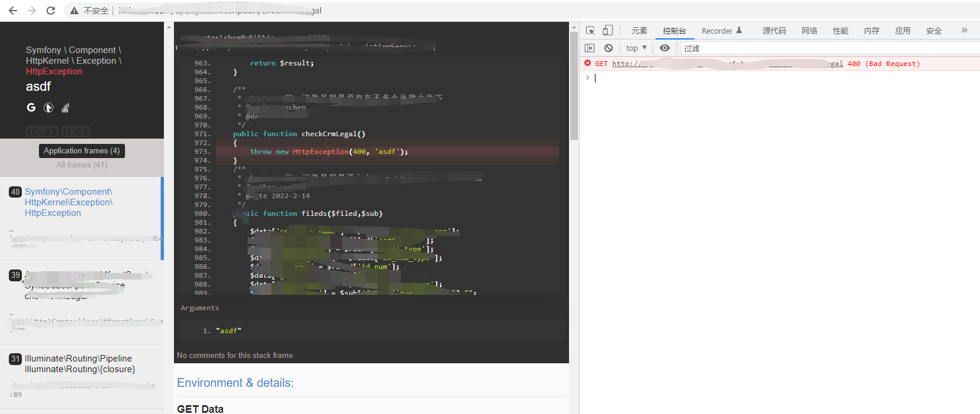Click the browser address bar URL
The image size is (980, 414).
coord(220,11)
